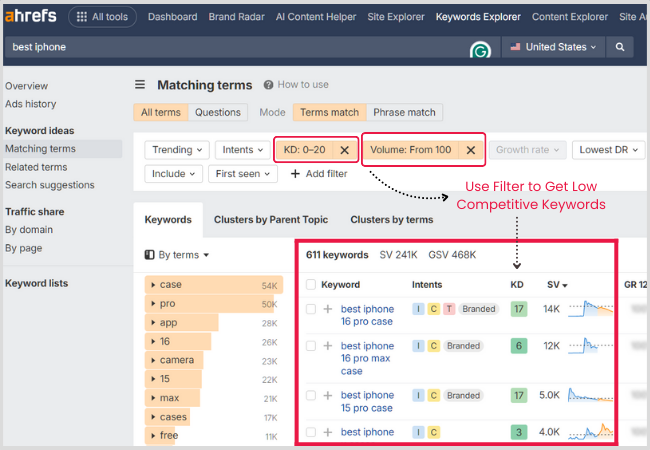Screen dimensions: 650x450
Task: Click the sidebar panel icon beside By terms
Action: (149, 255)
